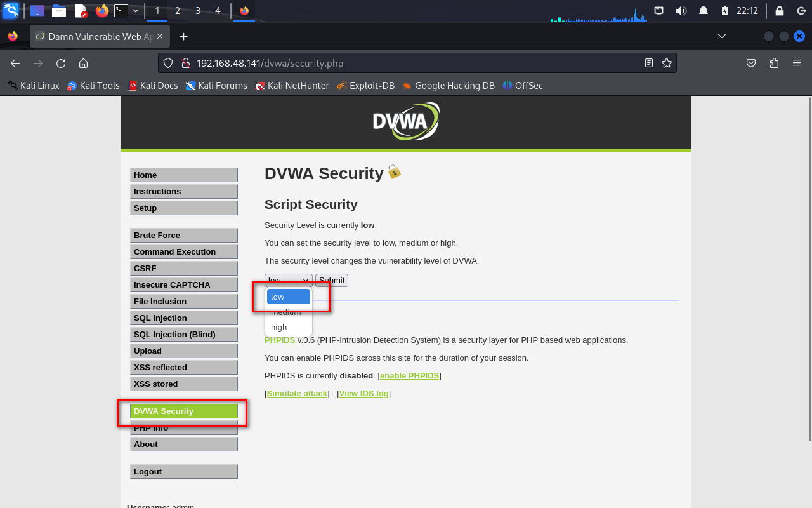812x508 pixels.
Task: Open the file manager launcher
Action: [59, 11]
